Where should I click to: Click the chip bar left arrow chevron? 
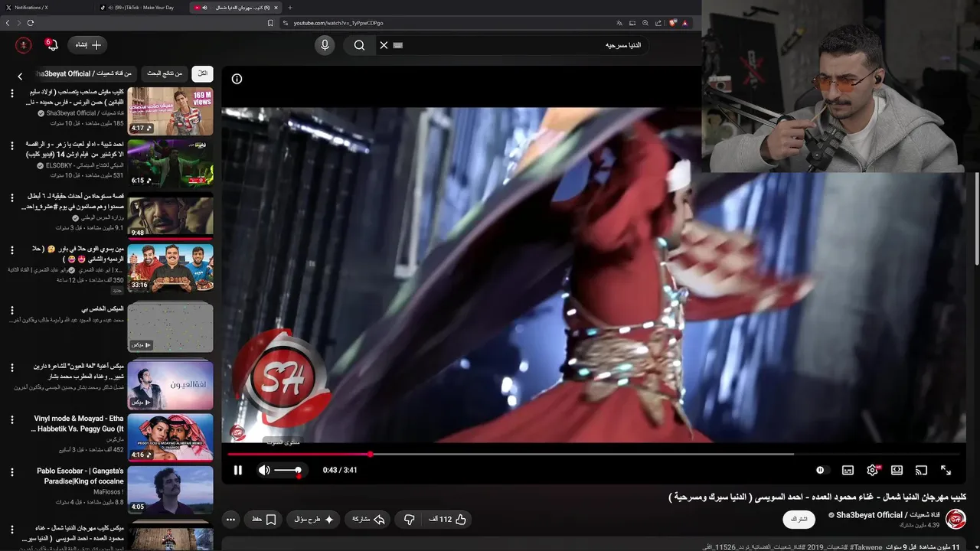click(20, 76)
